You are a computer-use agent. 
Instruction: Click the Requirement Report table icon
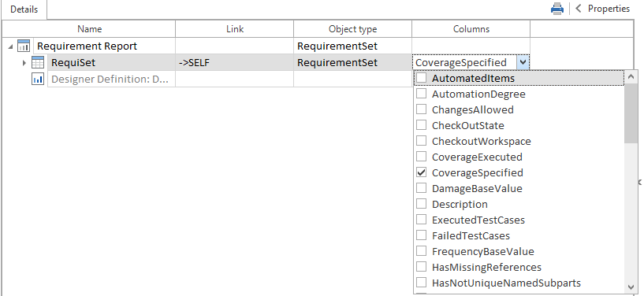coord(24,46)
